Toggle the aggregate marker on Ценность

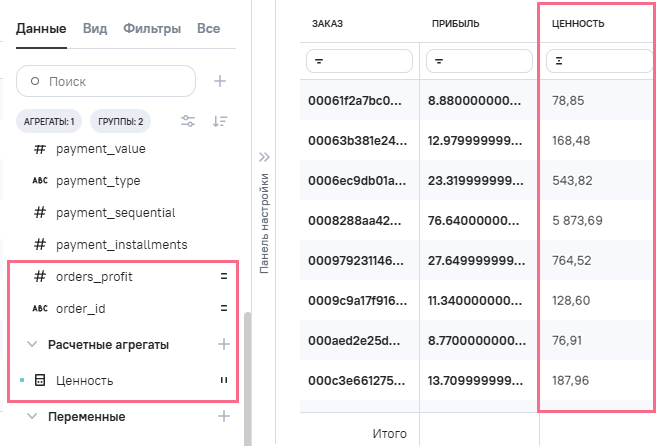[x=224, y=381]
